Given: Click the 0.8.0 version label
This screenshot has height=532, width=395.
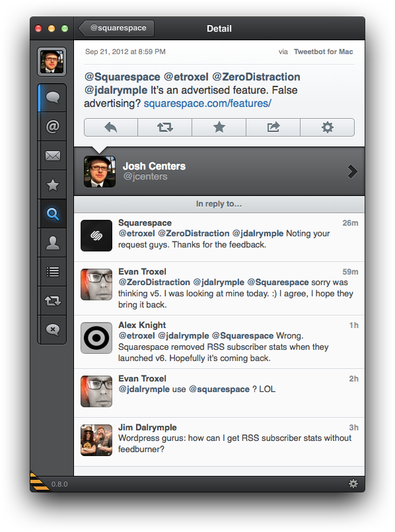Looking at the screenshot, I should point(59,484).
